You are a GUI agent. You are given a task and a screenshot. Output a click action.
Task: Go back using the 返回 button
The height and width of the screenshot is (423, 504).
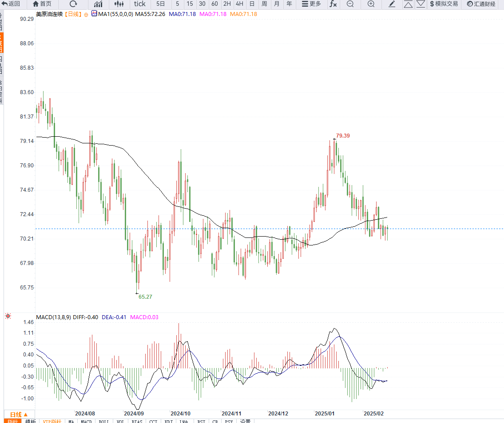12,4
